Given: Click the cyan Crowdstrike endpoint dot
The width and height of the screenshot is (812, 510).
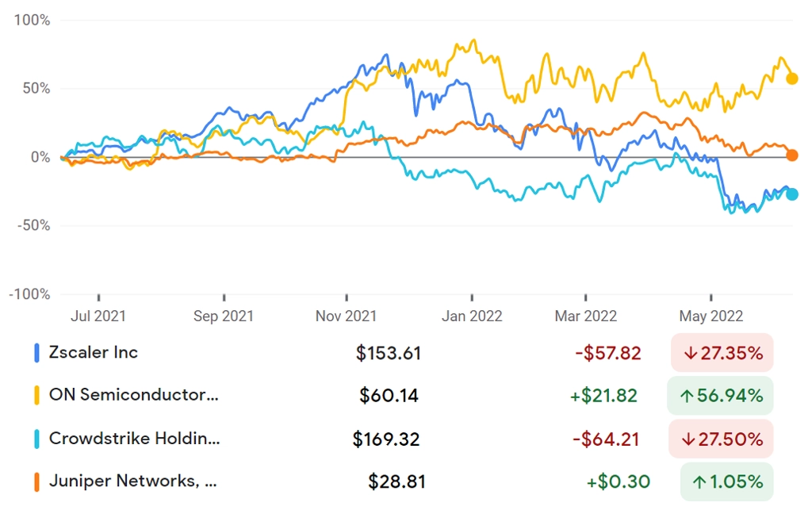Looking at the screenshot, I should pyautogui.click(x=792, y=194).
